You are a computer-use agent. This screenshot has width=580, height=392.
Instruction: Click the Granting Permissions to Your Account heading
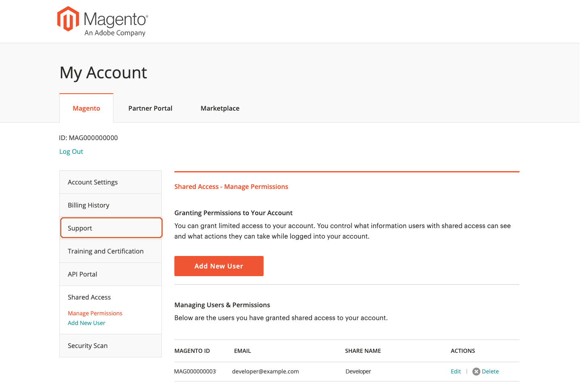[233, 213]
